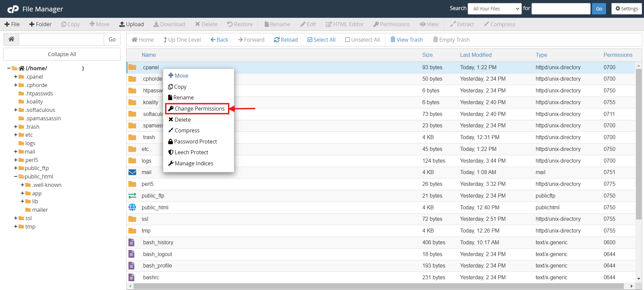Expand the .cpanel tree folder
644x290 pixels.
click(x=15, y=77)
